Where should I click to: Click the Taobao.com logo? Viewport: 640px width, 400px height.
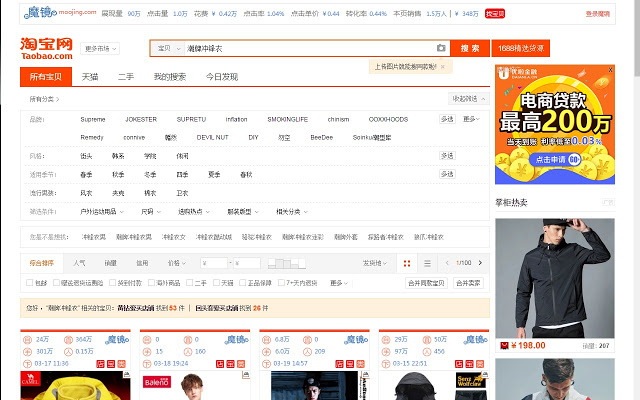47,49
